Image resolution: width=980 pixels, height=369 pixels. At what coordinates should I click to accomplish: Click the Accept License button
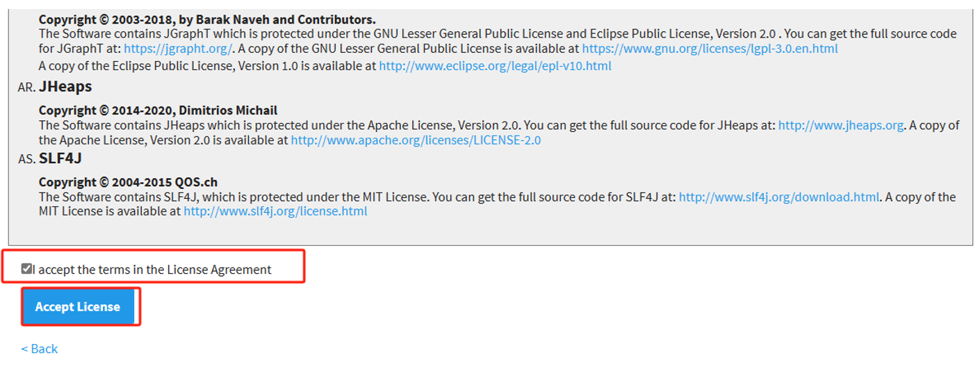tap(78, 306)
